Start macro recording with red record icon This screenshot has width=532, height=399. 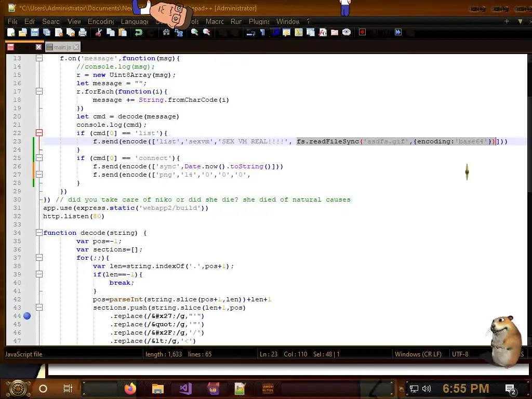362,33
